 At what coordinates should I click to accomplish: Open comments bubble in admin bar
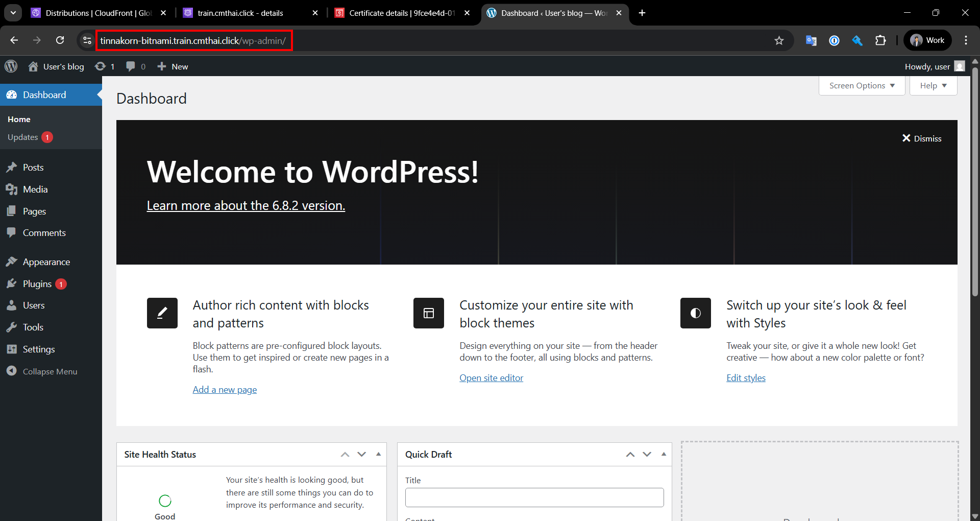click(136, 66)
